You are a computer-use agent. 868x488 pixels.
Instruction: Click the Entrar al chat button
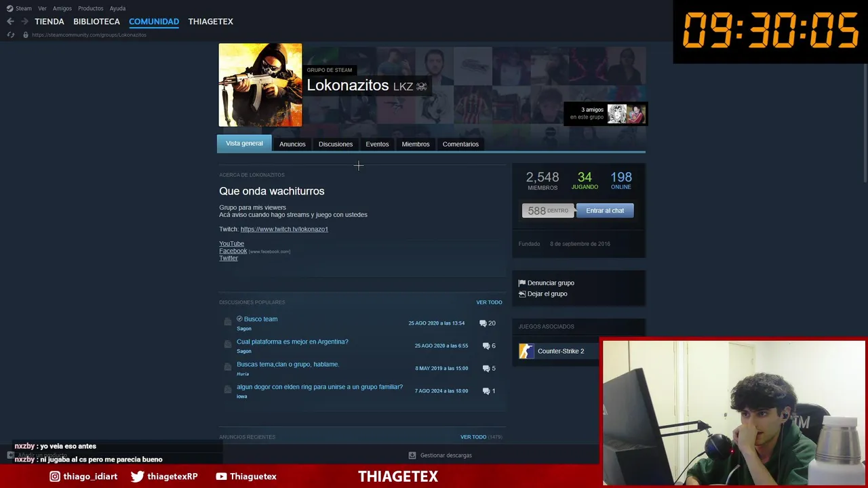pos(605,211)
